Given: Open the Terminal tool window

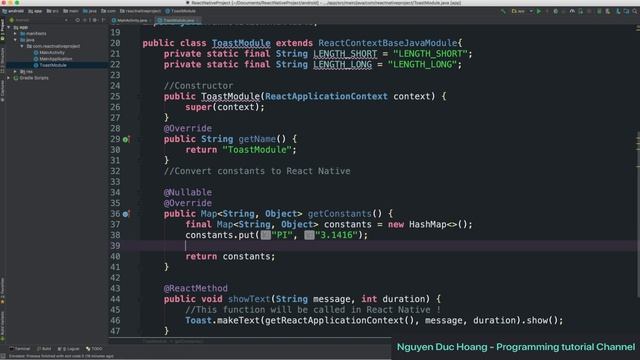Looking at the screenshot, I should tap(20, 349).
